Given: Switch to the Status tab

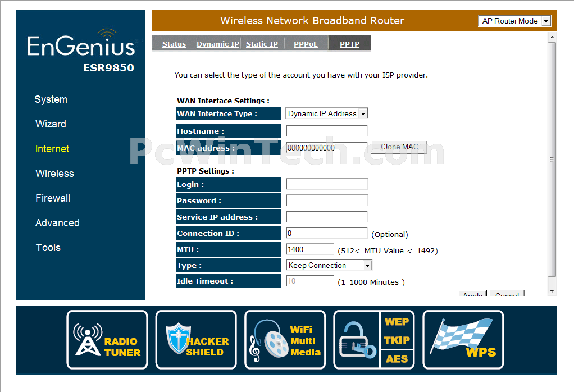Looking at the screenshot, I should tap(174, 44).
